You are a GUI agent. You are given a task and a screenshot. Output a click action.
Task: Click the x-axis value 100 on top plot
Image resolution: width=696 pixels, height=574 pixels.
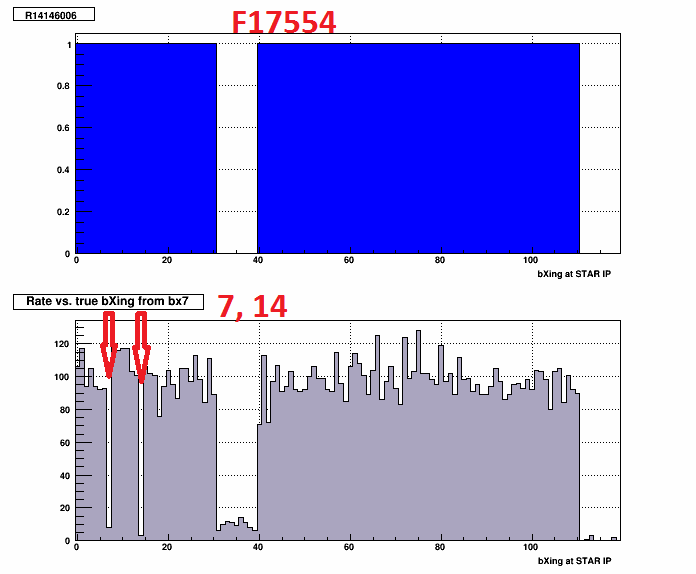tap(530, 260)
